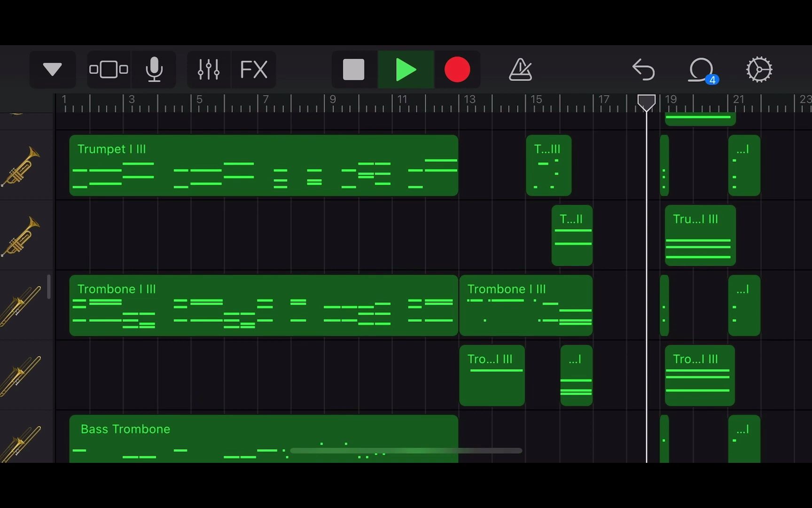Image resolution: width=812 pixels, height=508 pixels.
Task: Select the T...II region on second trumpet track
Action: [x=572, y=236]
